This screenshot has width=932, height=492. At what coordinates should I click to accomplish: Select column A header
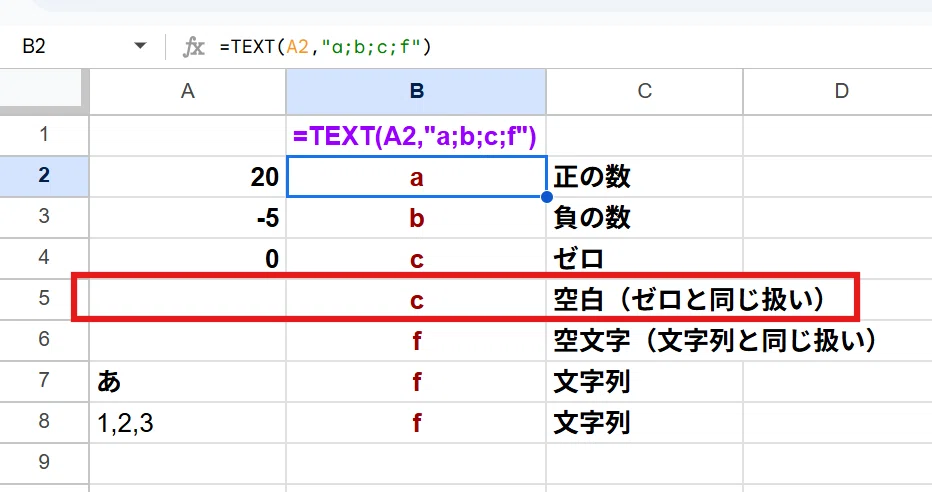[x=188, y=92]
